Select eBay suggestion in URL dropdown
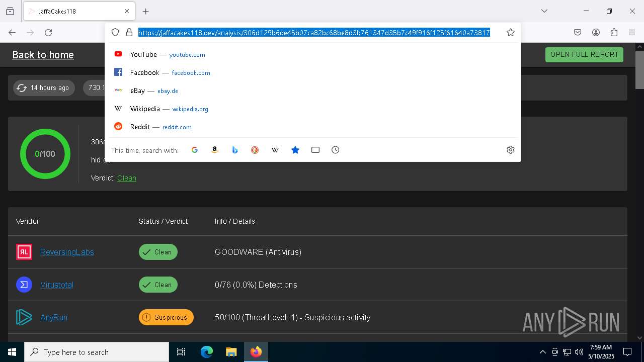The width and height of the screenshot is (644, 362). coord(313,90)
